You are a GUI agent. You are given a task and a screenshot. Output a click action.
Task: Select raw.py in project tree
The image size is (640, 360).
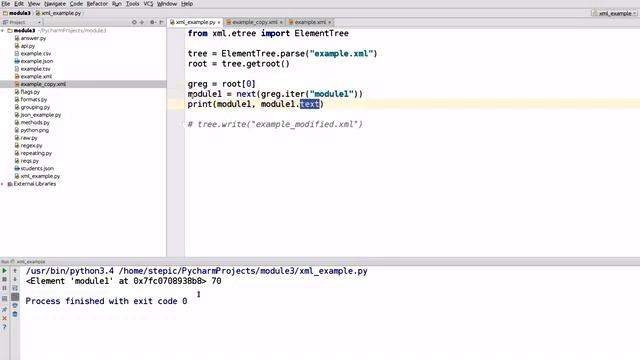[x=29, y=138]
